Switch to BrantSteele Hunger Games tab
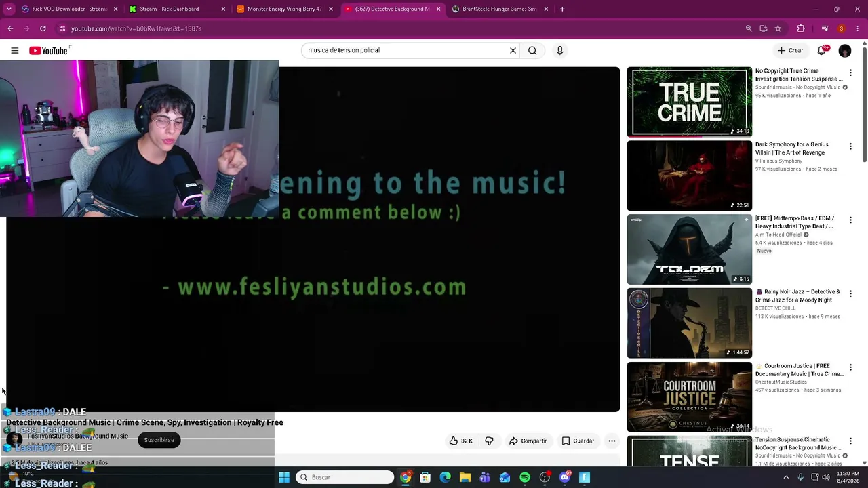 click(x=499, y=9)
